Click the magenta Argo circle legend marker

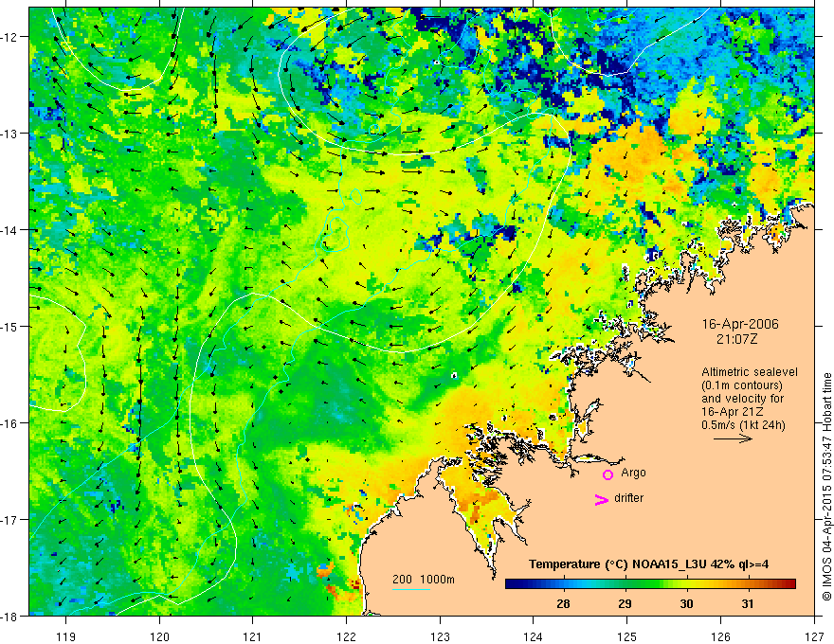point(607,474)
